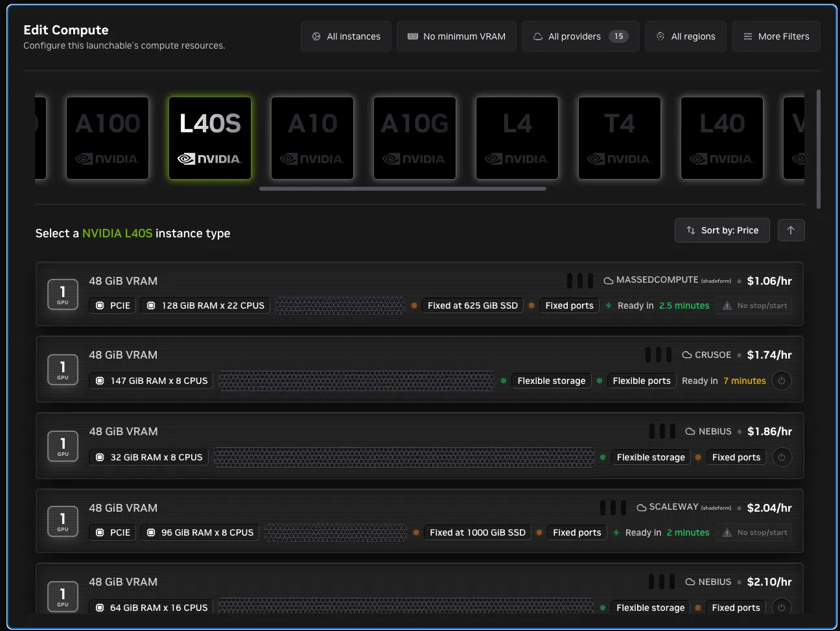Click the Fixed at 625 GiB SSD label

click(x=472, y=305)
